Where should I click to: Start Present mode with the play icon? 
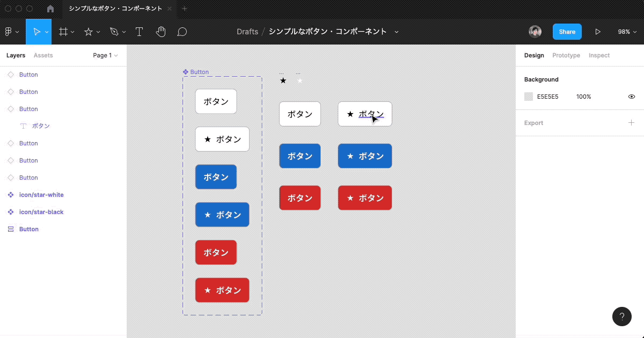pos(598,31)
